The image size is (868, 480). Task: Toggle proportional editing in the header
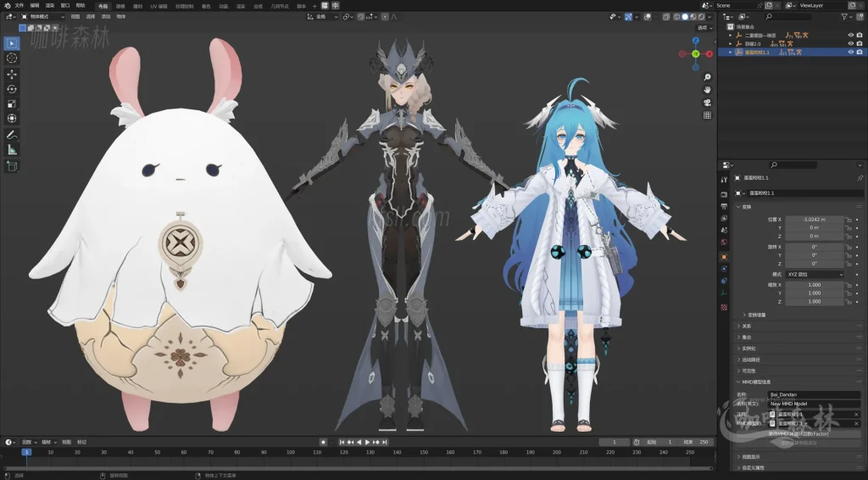pos(386,17)
